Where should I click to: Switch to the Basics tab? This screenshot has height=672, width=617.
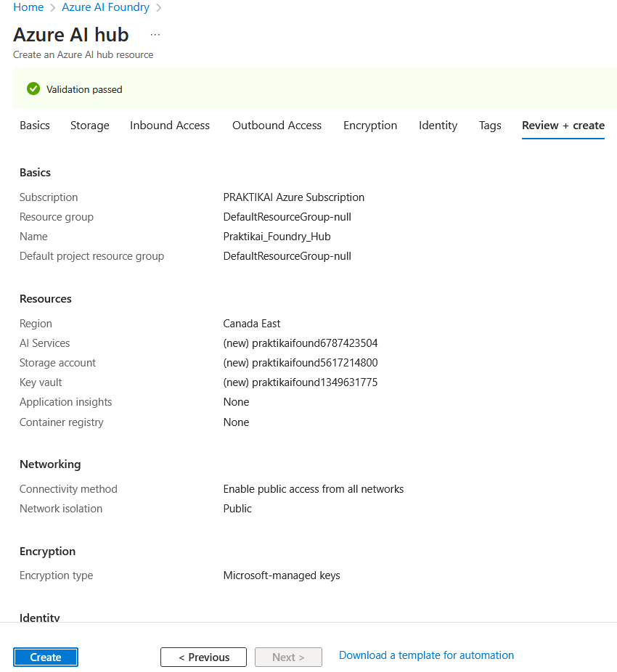pyautogui.click(x=34, y=125)
